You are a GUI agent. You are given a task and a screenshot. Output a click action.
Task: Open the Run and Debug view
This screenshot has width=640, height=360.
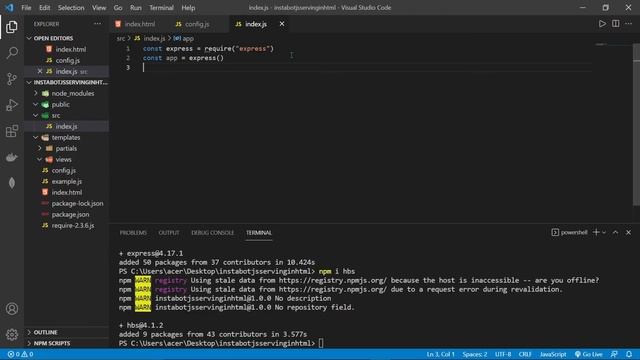point(12,105)
